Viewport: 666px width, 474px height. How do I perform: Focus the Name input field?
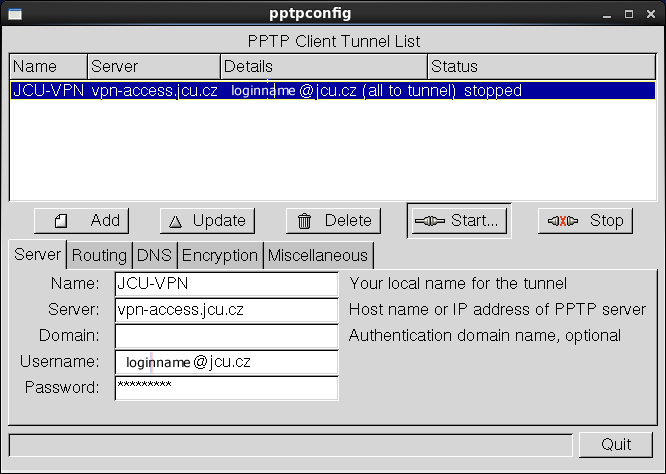pyautogui.click(x=226, y=284)
